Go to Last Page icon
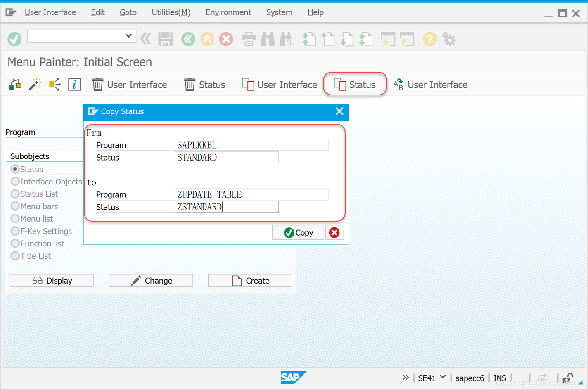Screen dimensions: 588x390 tap(366, 39)
